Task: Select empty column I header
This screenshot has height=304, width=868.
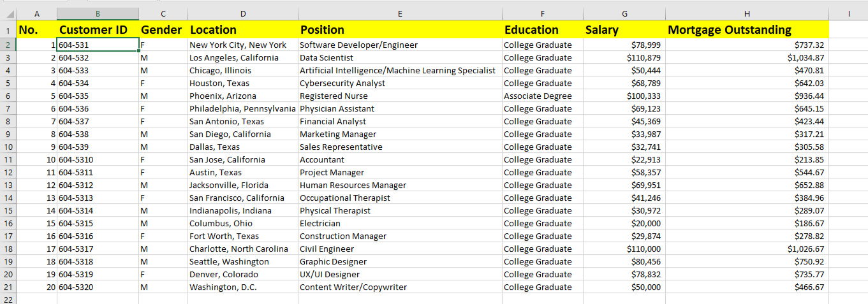Action: (849, 14)
